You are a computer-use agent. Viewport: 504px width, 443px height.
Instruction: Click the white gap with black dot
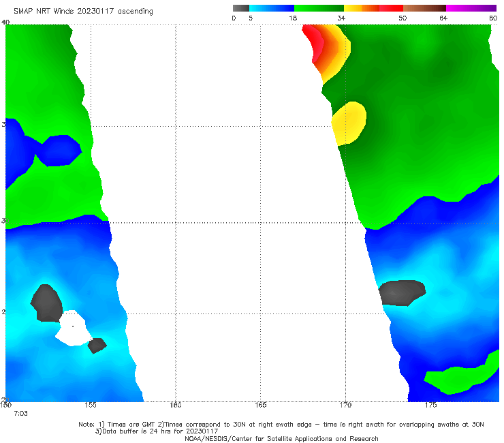(74, 328)
